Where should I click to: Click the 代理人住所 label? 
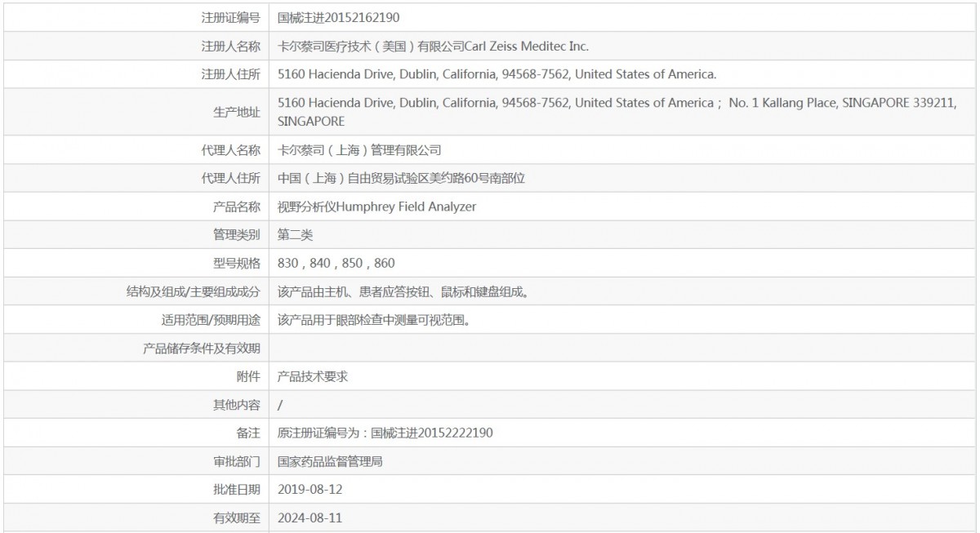(231, 178)
